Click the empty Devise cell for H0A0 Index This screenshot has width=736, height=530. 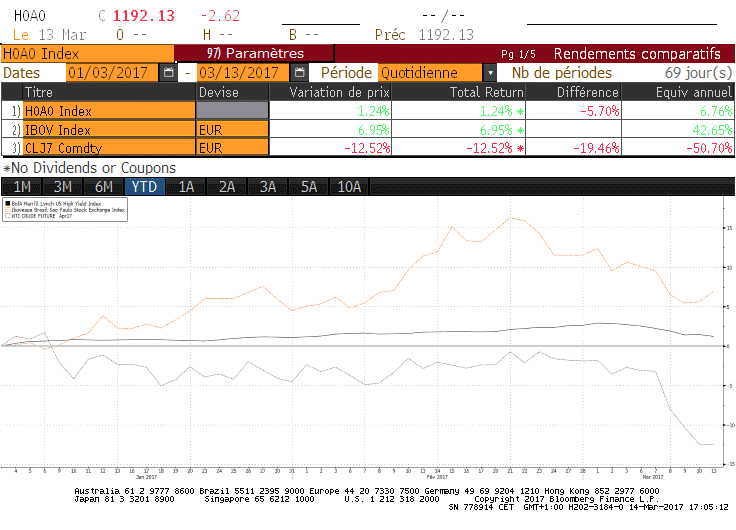coord(232,111)
